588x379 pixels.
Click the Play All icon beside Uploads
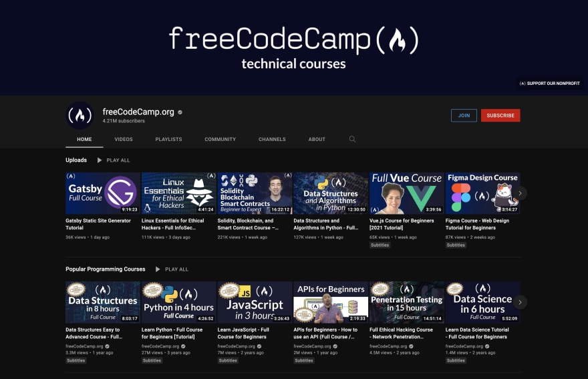tap(100, 160)
